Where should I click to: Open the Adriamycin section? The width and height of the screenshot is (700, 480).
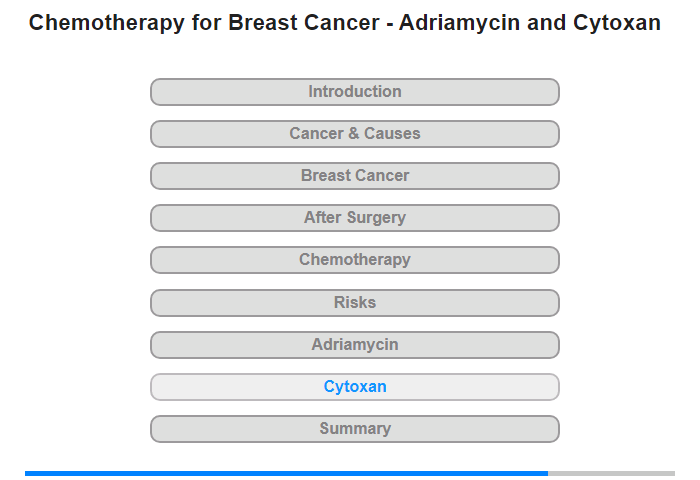coord(355,345)
